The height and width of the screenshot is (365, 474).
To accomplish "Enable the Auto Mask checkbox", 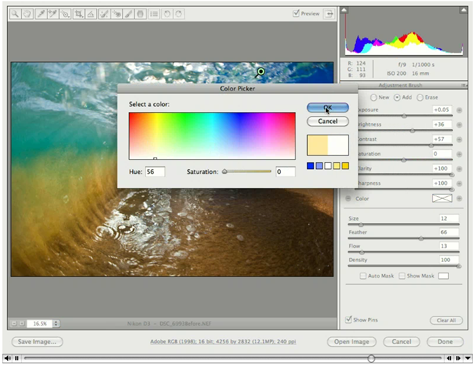I will click(x=363, y=276).
